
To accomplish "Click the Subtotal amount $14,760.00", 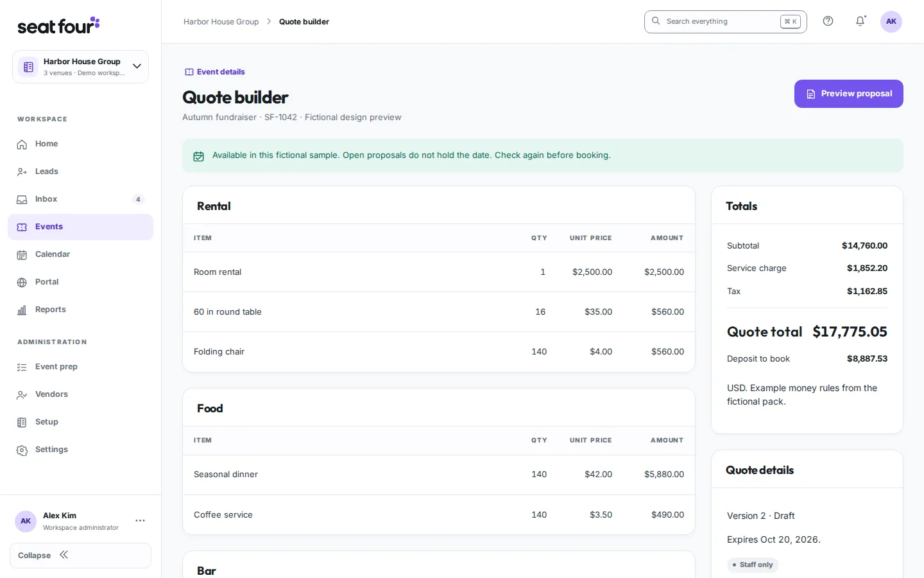I will (864, 246).
